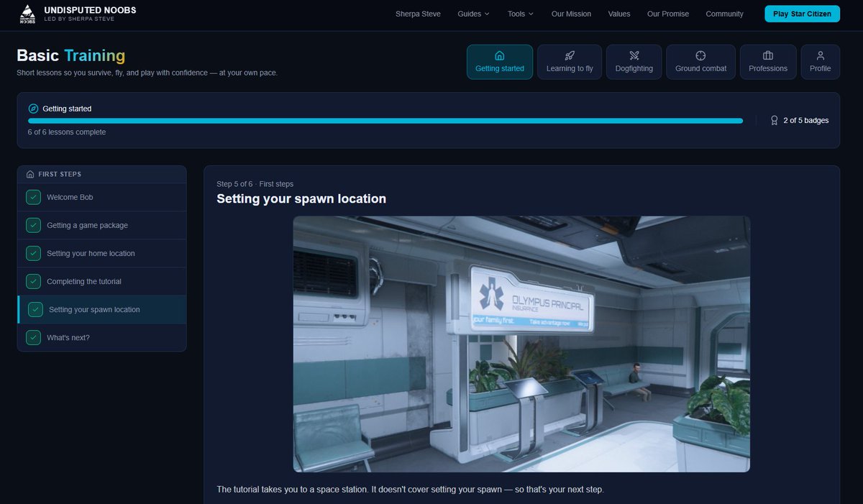Screen dimensions: 863x504
Task: Open the Values nav item
Action: [x=618, y=14]
